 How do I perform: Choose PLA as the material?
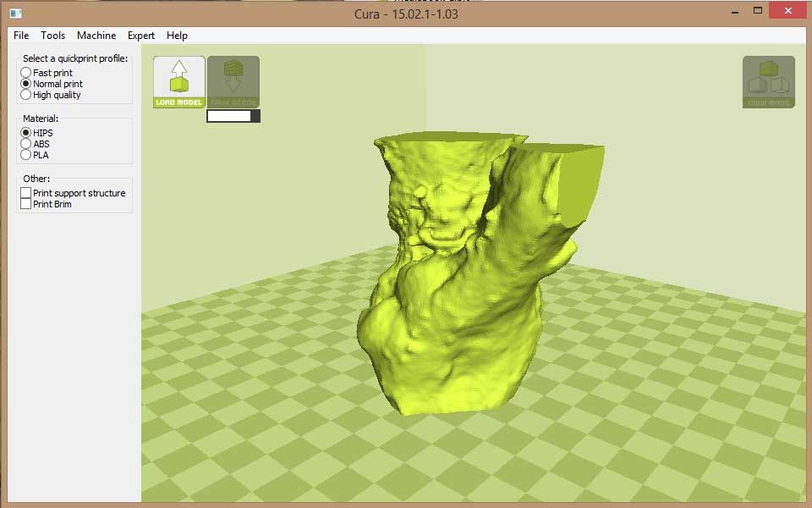26,155
